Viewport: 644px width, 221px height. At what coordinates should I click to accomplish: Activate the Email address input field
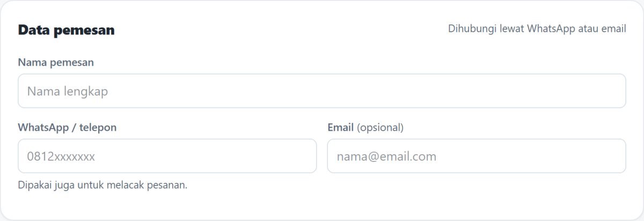[x=477, y=156]
